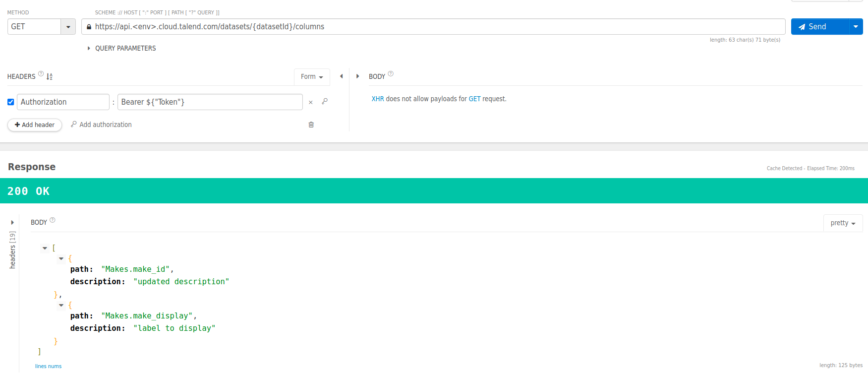Edit the Authorization header name field
This screenshot has width=868, height=376.
point(63,102)
